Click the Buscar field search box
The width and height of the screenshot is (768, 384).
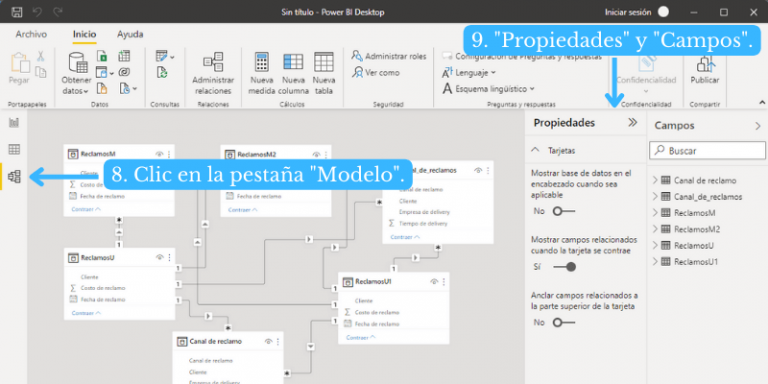[707, 151]
